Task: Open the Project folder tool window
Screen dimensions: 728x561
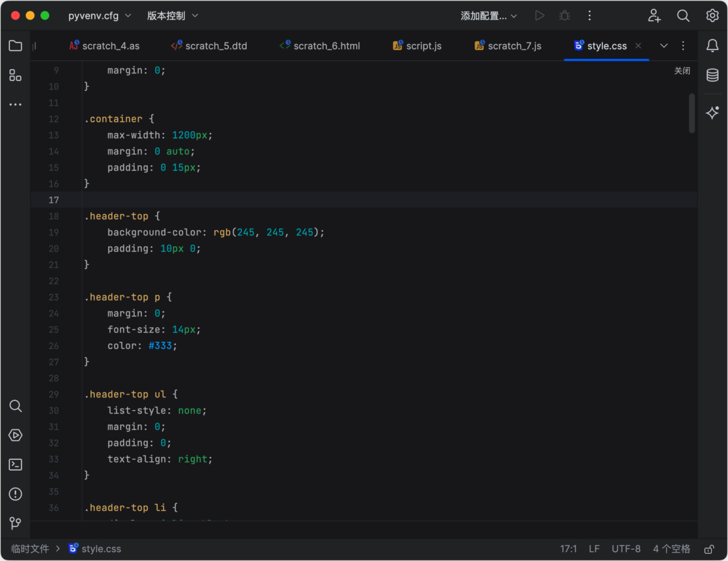Action: (15, 46)
